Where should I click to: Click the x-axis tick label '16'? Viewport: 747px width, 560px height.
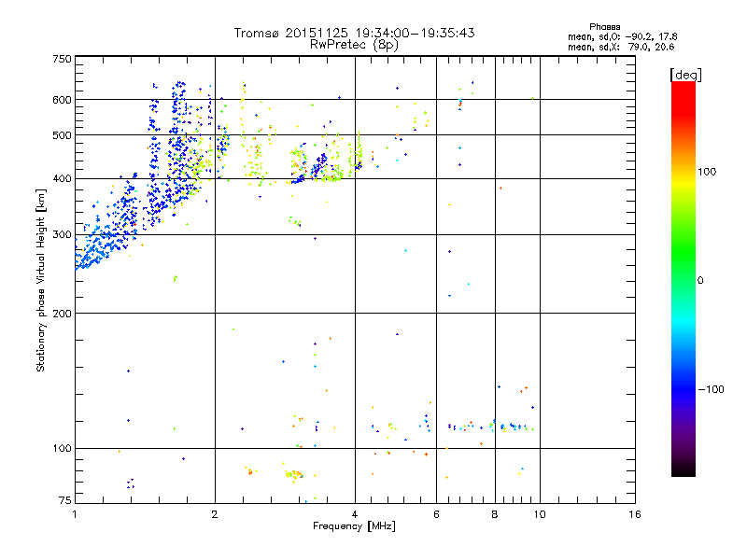[x=635, y=514]
